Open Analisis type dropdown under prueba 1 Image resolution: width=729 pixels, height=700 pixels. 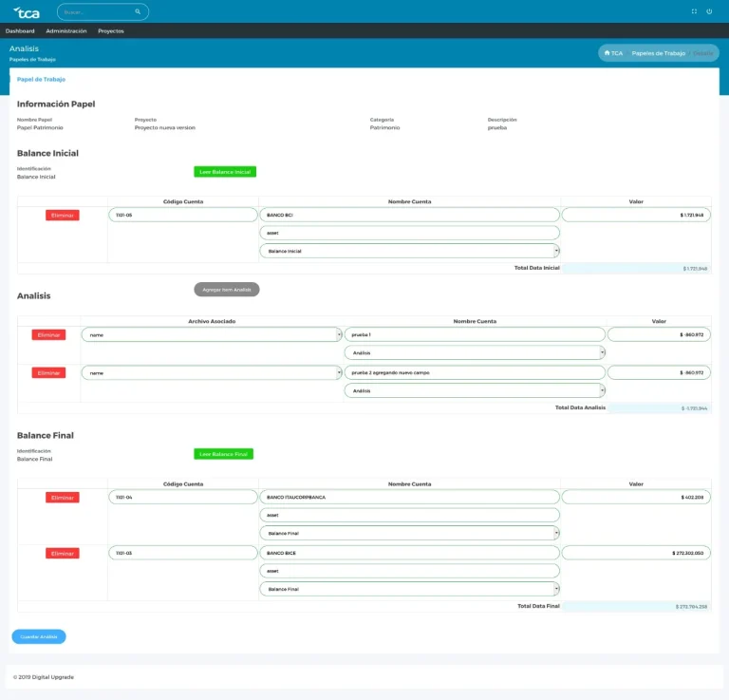[x=475, y=352]
